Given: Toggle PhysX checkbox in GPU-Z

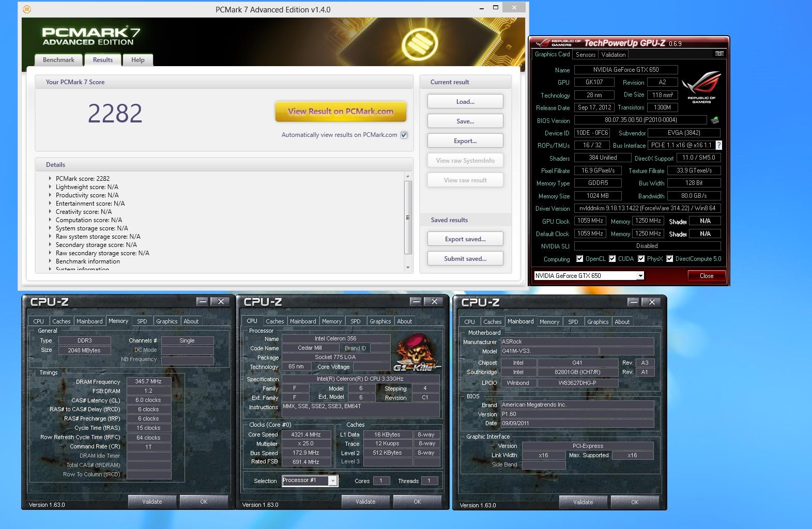Looking at the screenshot, I should [x=641, y=259].
